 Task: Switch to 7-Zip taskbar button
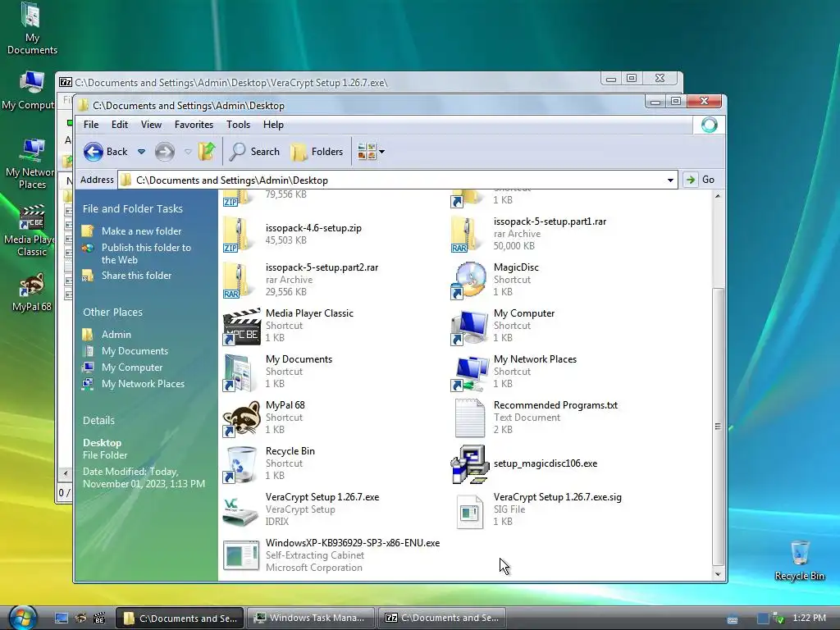[441, 618]
